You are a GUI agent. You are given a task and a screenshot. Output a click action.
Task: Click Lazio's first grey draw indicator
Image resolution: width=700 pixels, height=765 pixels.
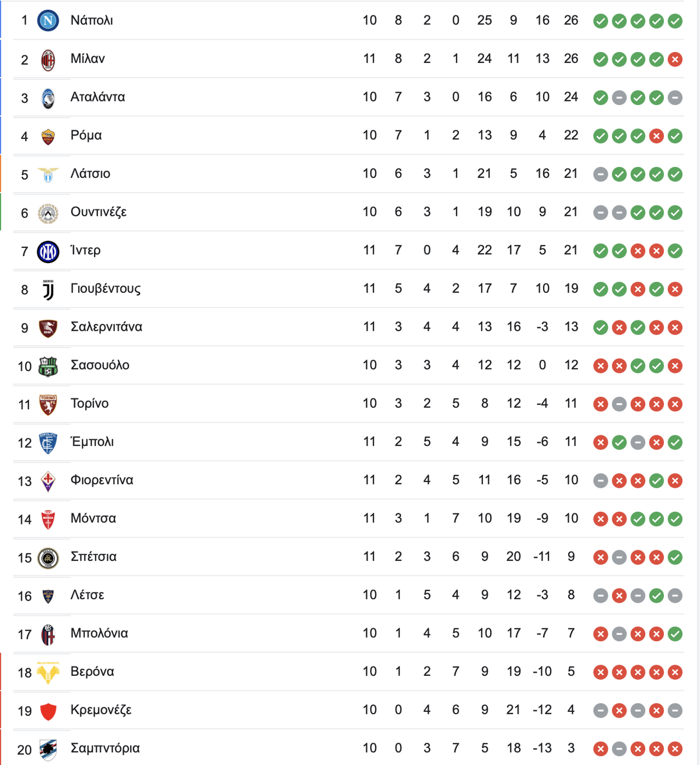click(x=601, y=174)
